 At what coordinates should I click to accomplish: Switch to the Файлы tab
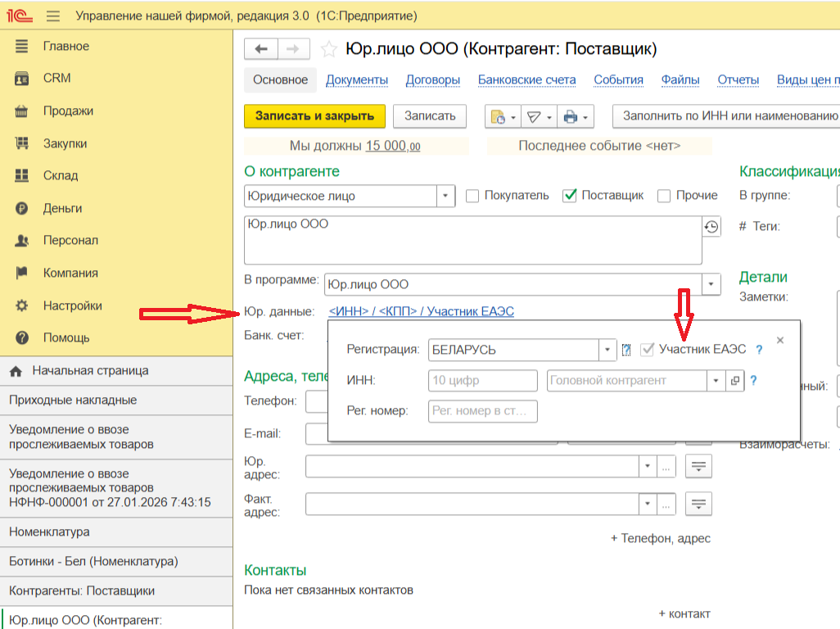point(680,79)
